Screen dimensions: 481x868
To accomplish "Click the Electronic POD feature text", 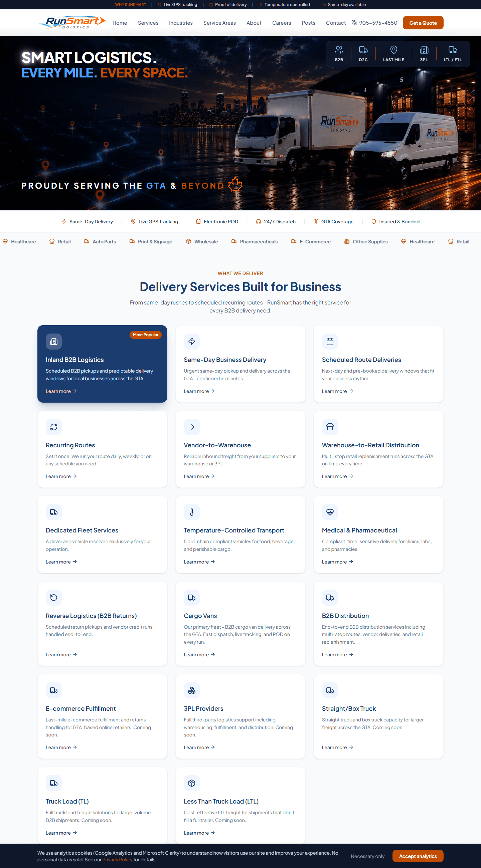I will [x=221, y=222].
